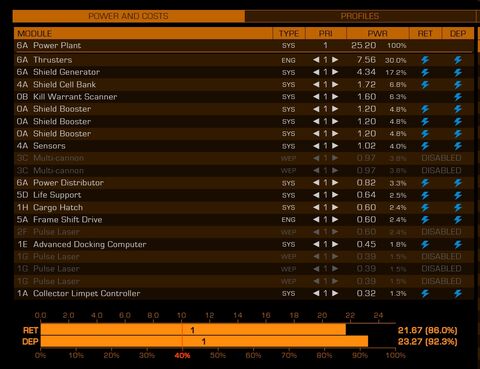The height and width of the screenshot is (369, 480).
Task: Toggle Frame Shift Drive retracted power icon
Action: [x=425, y=220]
